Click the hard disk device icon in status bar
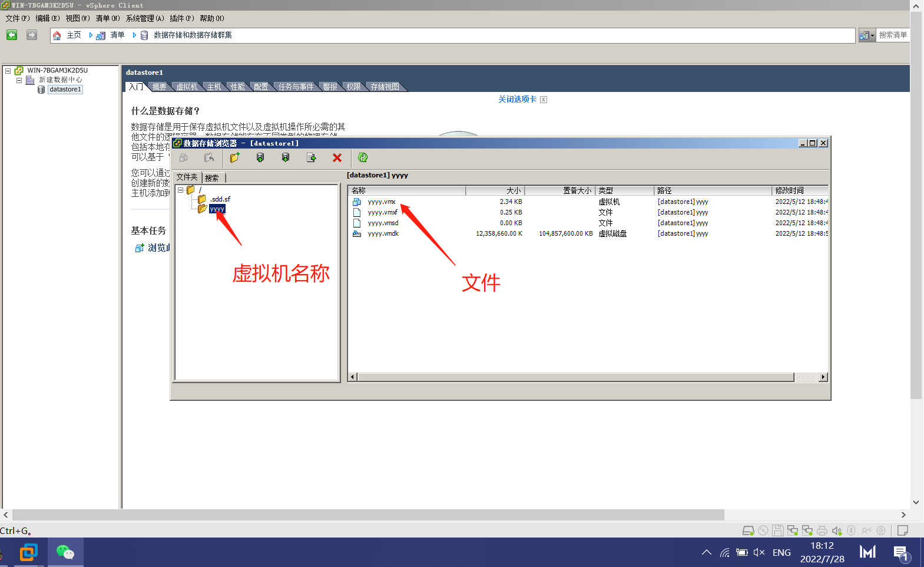The width and height of the screenshot is (924, 567). point(748,530)
